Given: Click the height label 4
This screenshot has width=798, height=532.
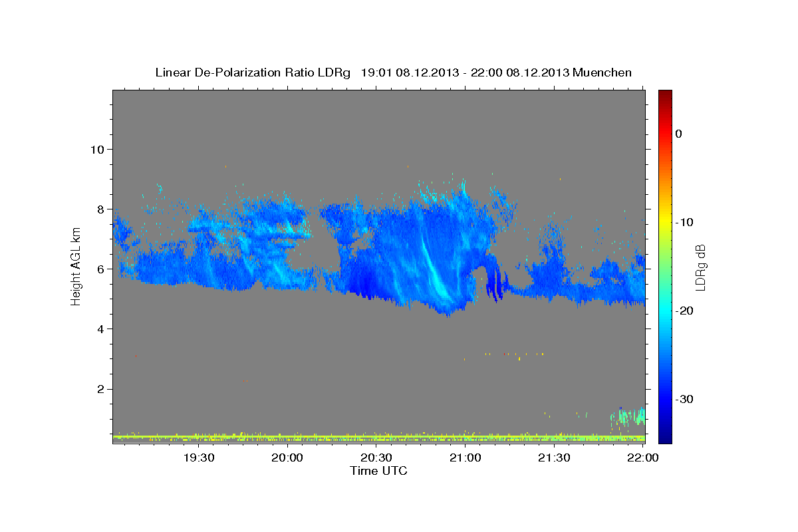Looking at the screenshot, I should (x=100, y=329).
